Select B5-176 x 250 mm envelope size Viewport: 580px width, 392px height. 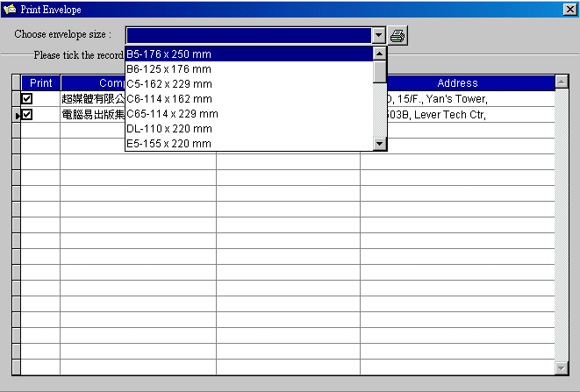click(x=248, y=54)
